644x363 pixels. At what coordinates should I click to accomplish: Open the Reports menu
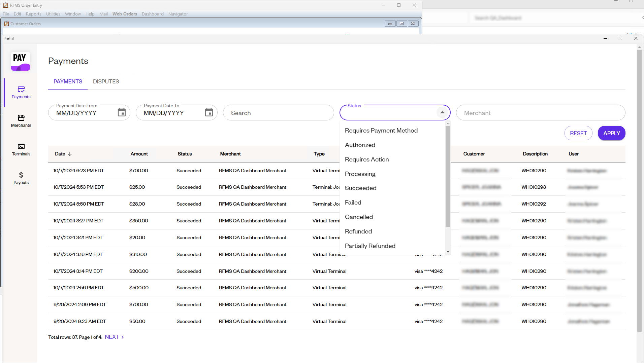[33, 14]
